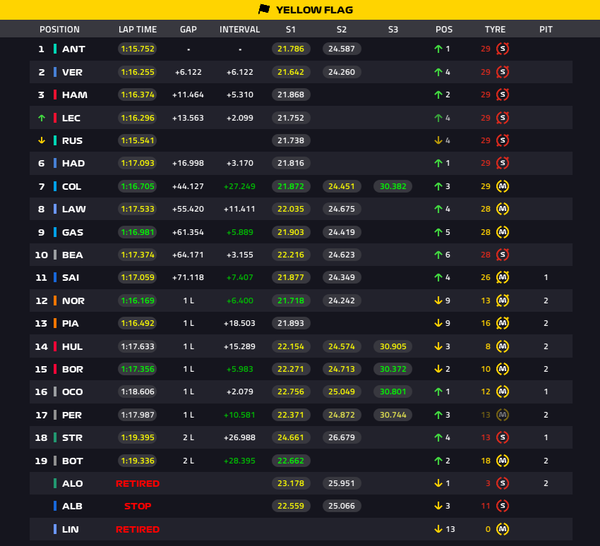Click LAW's medium tyre icon
The image size is (600, 546).
click(x=502, y=209)
